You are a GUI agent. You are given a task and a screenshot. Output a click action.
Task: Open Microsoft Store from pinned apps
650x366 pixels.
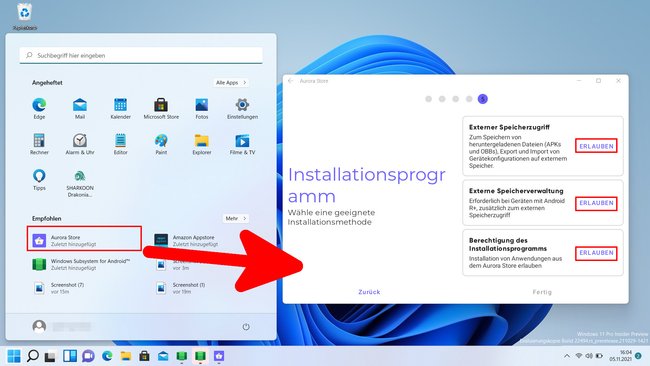161,109
